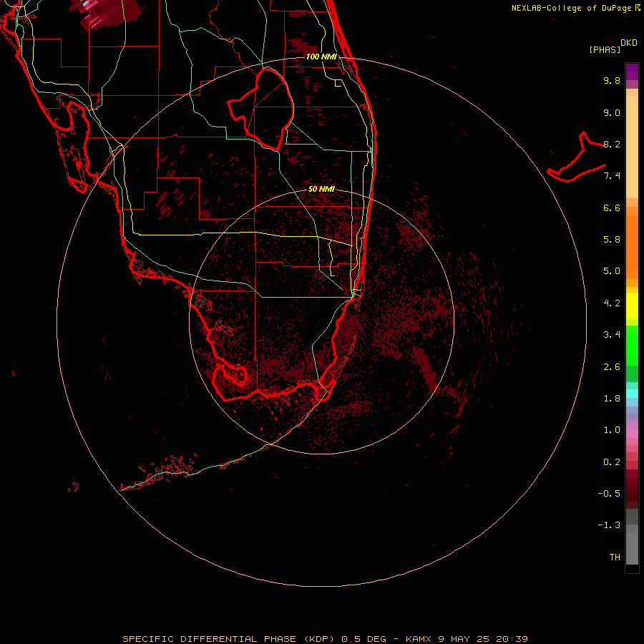This screenshot has width=644, height=644.
Task: Pick the yellow color band
Action: coord(632,306)
